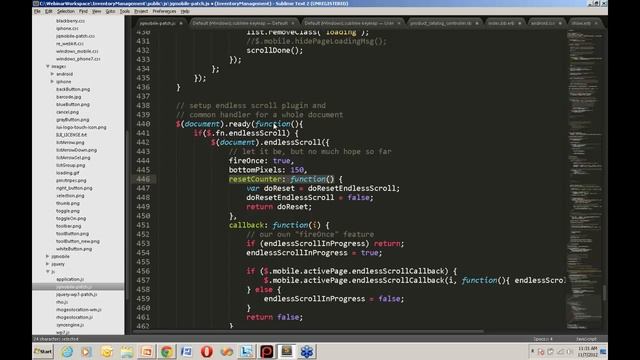
Task: Click the horizontal editor scrollbar
Action: click(308, 331)
